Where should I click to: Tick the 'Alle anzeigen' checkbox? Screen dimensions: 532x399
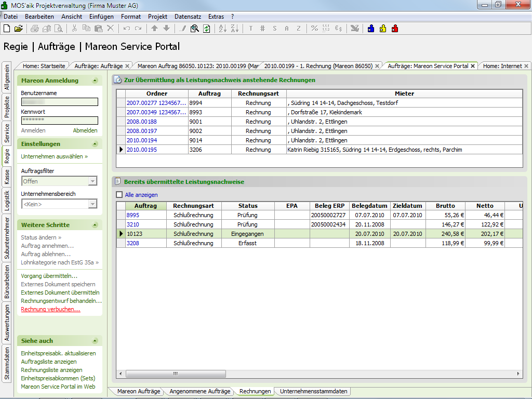[119, 195]
